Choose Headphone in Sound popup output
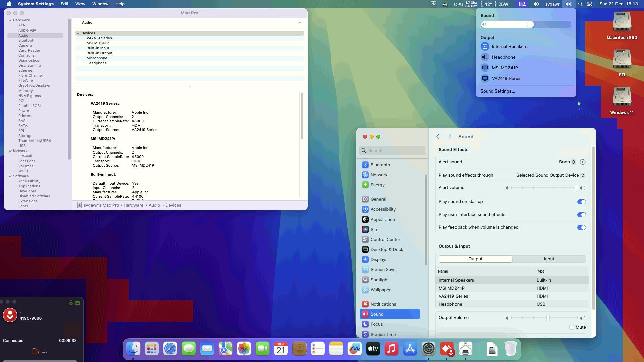 [526, 57]
